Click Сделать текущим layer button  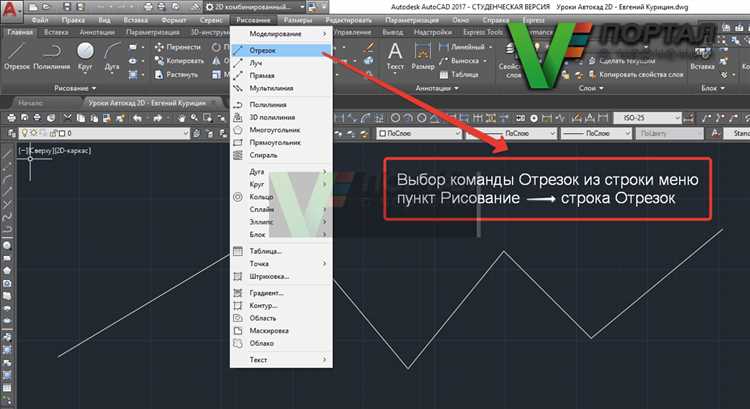(621, 61)
